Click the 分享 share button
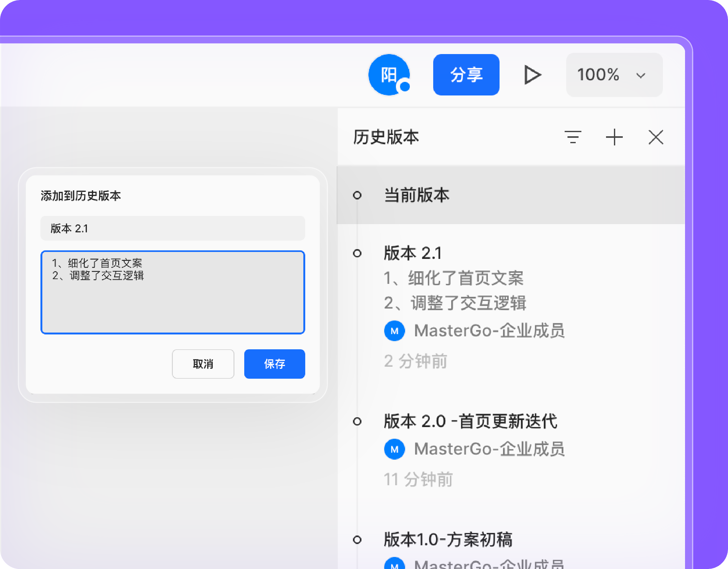Viewport: 728px width, 569px height. pos(466,75)
